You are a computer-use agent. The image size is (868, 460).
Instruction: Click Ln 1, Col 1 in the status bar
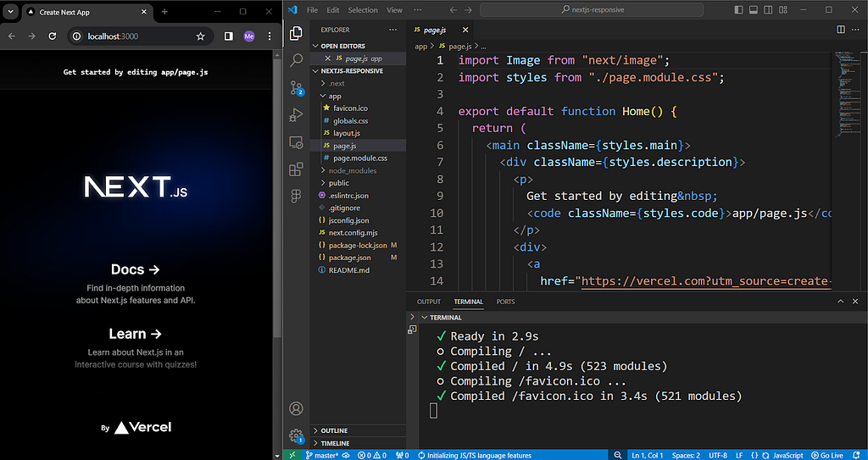647,455
